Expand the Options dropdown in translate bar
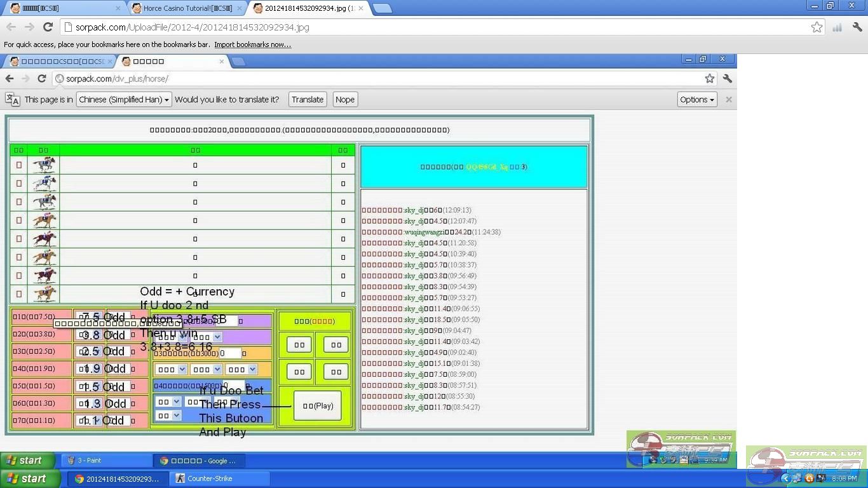Image resolution: width=868 pixels, height=488 pixels. pos(697,100)
